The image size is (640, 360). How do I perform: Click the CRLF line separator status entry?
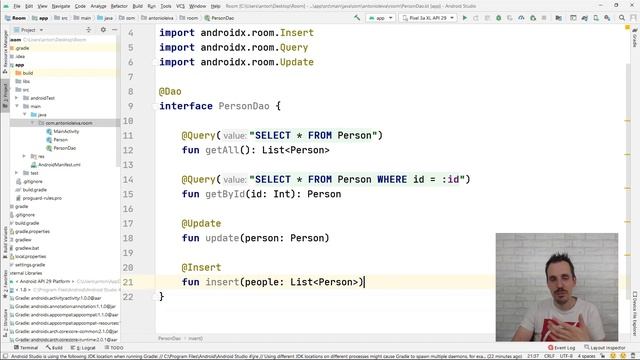click(549, 356)
